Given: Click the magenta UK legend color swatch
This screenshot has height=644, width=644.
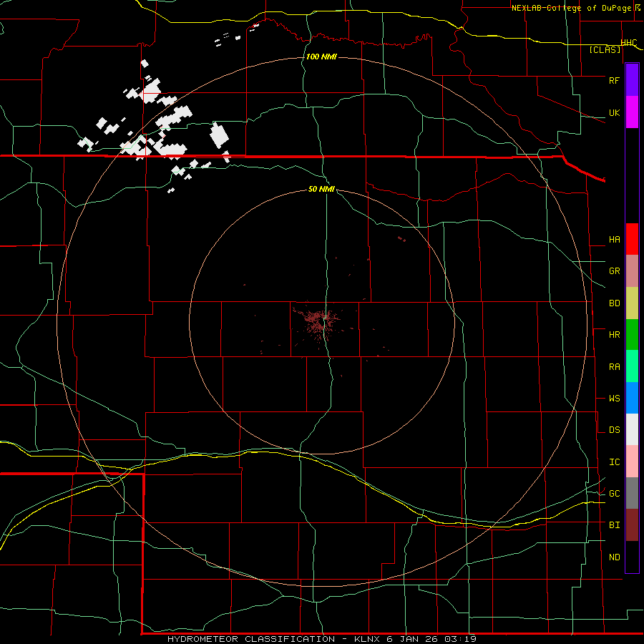Looking at the screenshot, I should [632, 112].
